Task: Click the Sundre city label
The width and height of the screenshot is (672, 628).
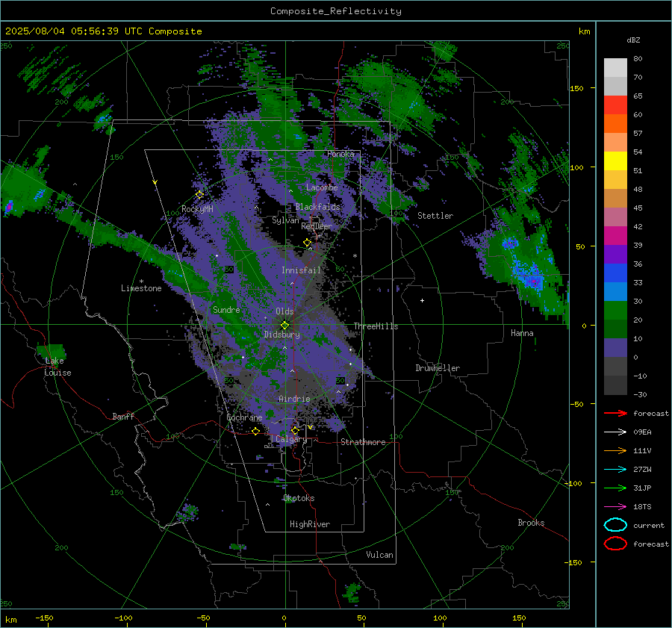Action: coord(226,309)
